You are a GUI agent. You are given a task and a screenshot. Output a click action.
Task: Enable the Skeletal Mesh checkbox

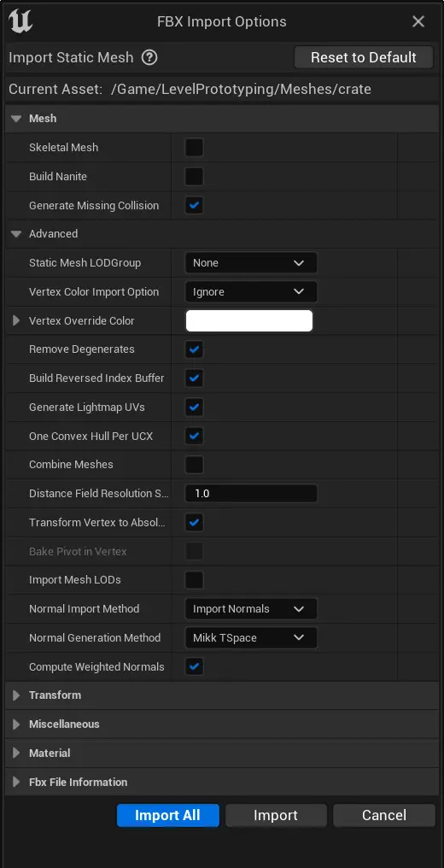[194, 147]
